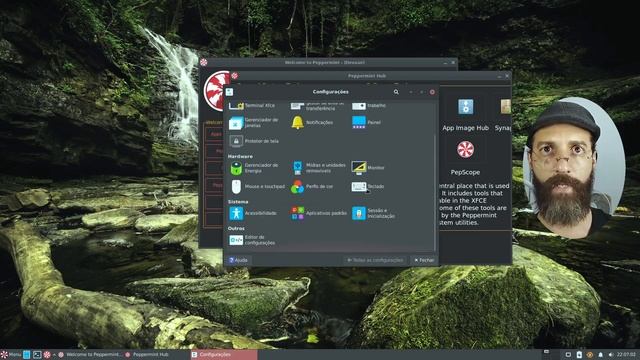Select the Peppermint Hub window title bar

pos(367,76)
